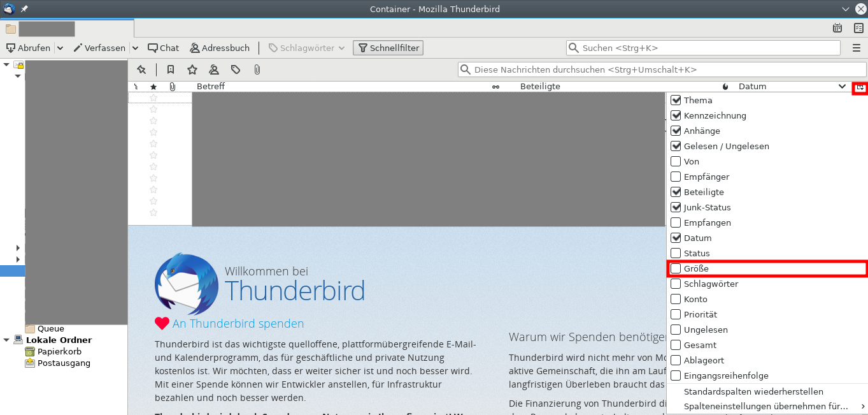868x415 pixels.
Task: Enable the Empfänger column
Action: pos(767,177)
